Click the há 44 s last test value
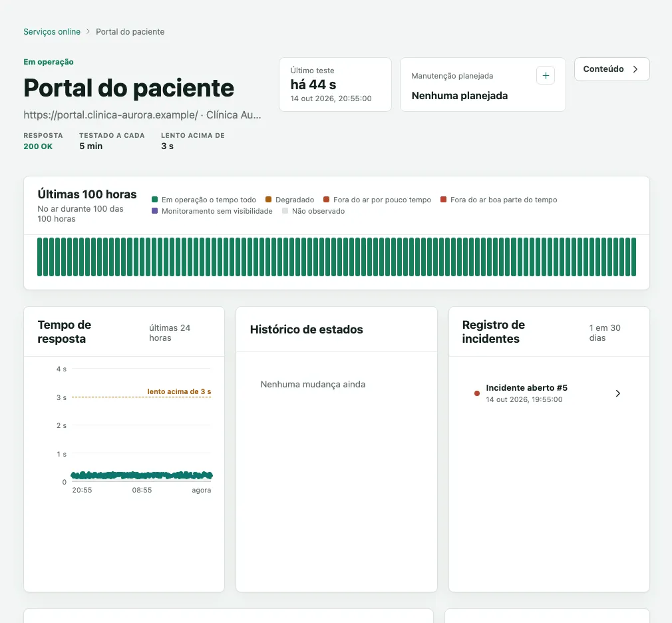 pos(313,85)
